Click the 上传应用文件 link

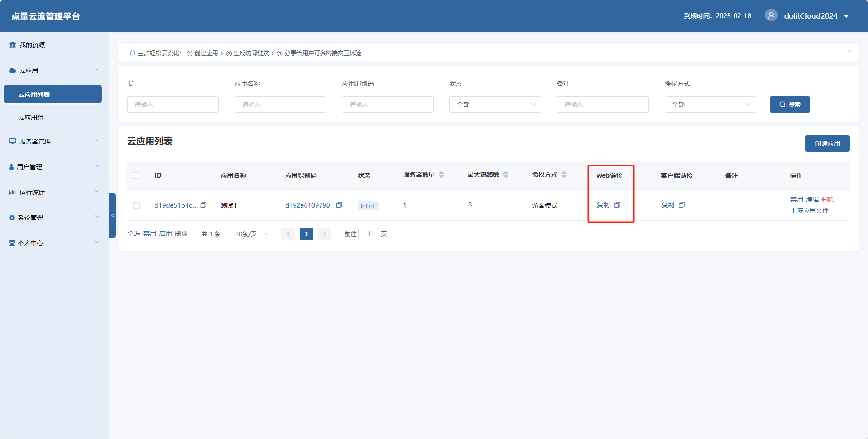click(809, 210)
